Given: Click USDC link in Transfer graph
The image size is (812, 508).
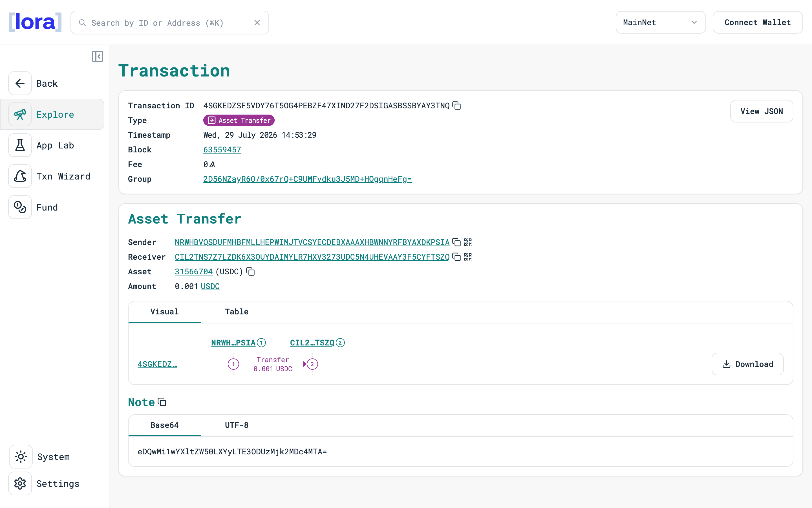Looking at the screenshot, I should pos(284,369).
